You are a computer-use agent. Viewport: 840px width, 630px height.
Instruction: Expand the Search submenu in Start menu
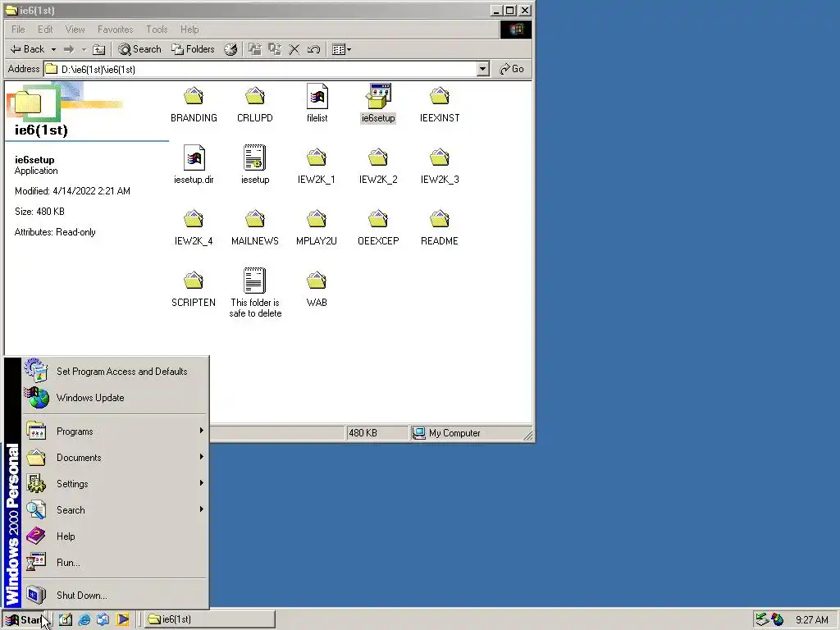click(x=115, y=510)
